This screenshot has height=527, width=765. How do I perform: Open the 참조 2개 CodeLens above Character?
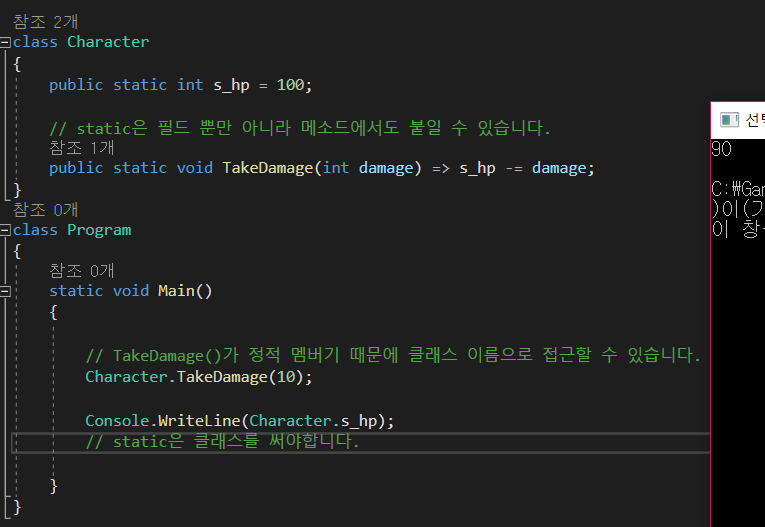[x=45, y=21]
